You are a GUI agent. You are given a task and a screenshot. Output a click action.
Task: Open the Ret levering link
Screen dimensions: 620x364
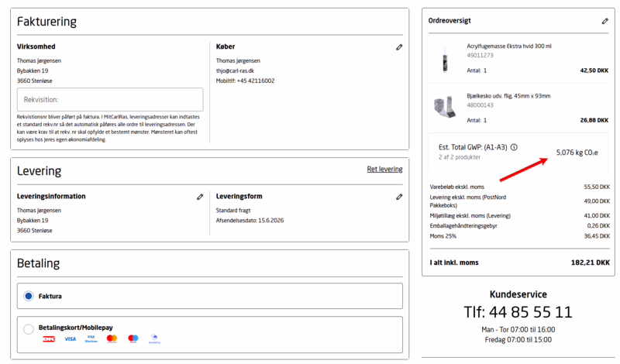click(x=384, y=169)
